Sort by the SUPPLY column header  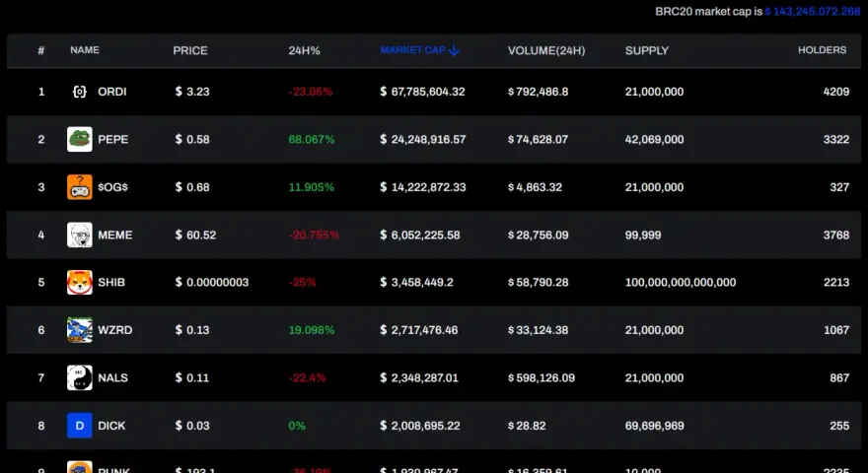pos(647,50)
